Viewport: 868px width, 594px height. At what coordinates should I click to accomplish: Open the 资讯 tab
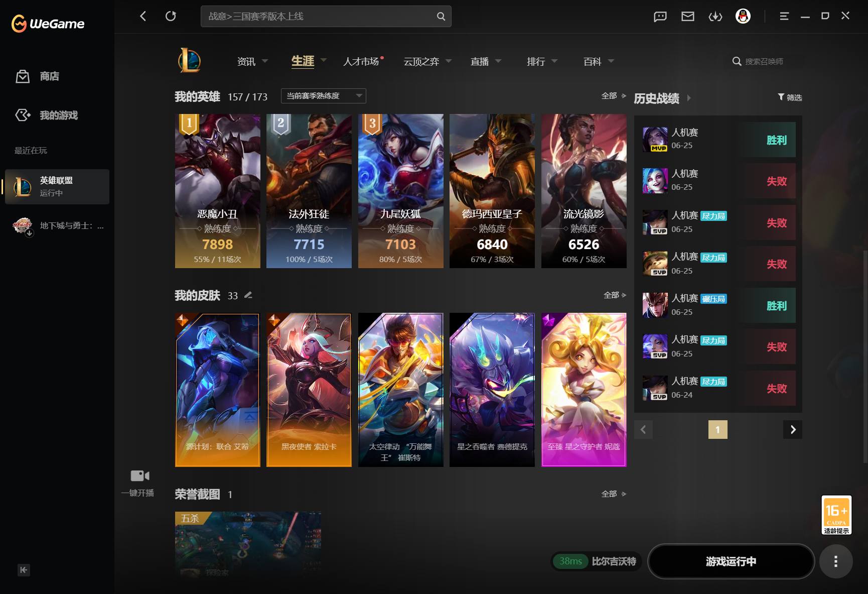(246, 61)
